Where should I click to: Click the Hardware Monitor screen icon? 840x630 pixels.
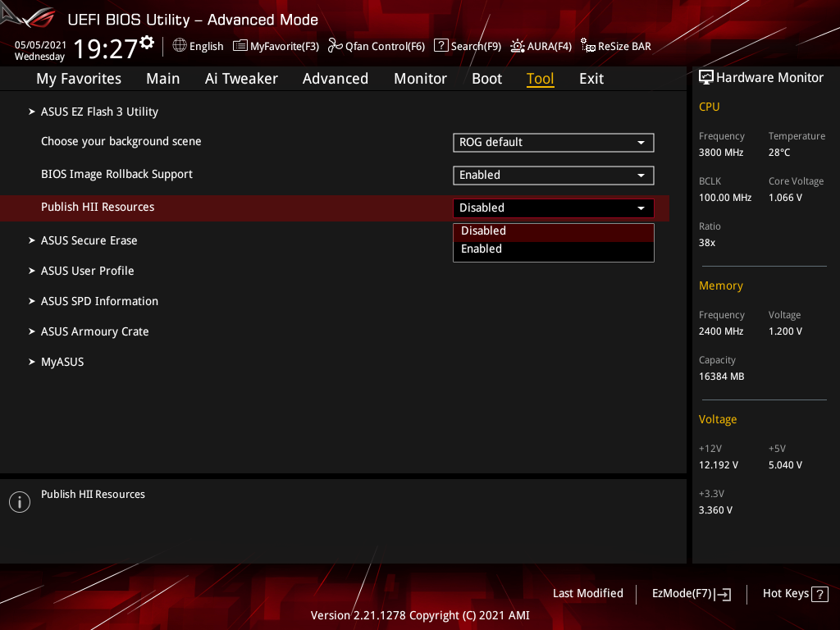point(706,78)
